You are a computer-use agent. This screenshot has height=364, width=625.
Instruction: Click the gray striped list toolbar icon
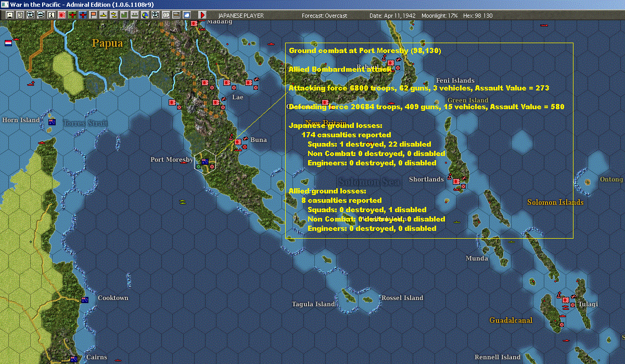pos(176,15)
